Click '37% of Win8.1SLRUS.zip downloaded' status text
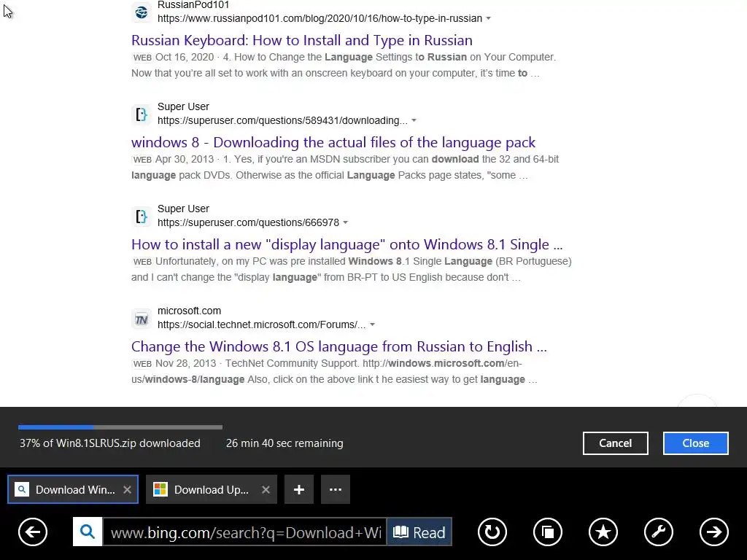This screenshot has width=747, height=560. [x=110, y=443]
